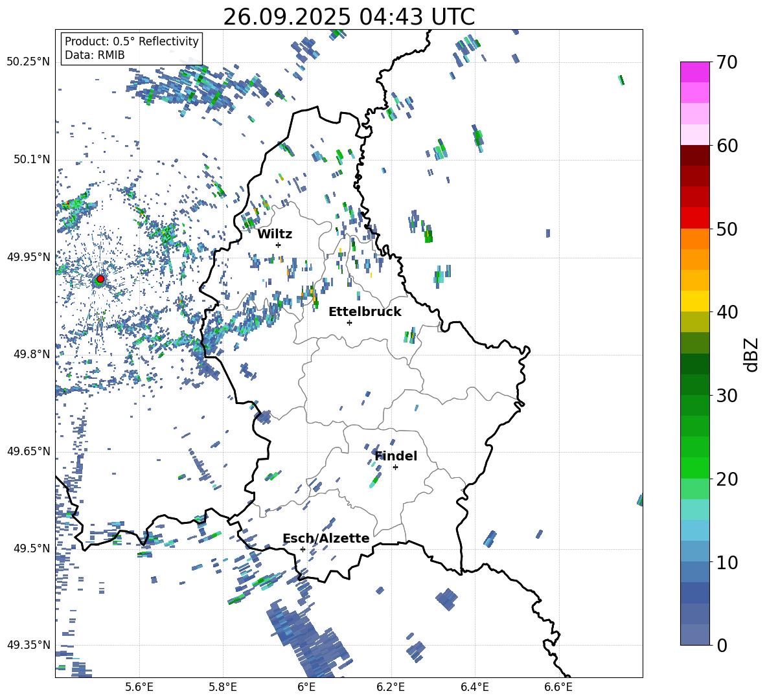This screenshot has width=767, height=700.
Task: Click the colorbar tick label 20
Action: click(x=727, y=479)
